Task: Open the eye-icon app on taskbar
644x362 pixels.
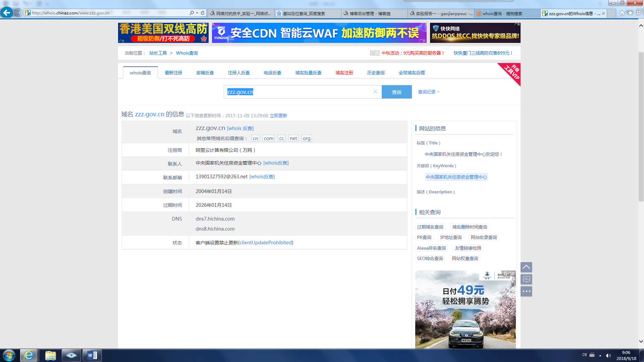Action: tap(71, 355)
